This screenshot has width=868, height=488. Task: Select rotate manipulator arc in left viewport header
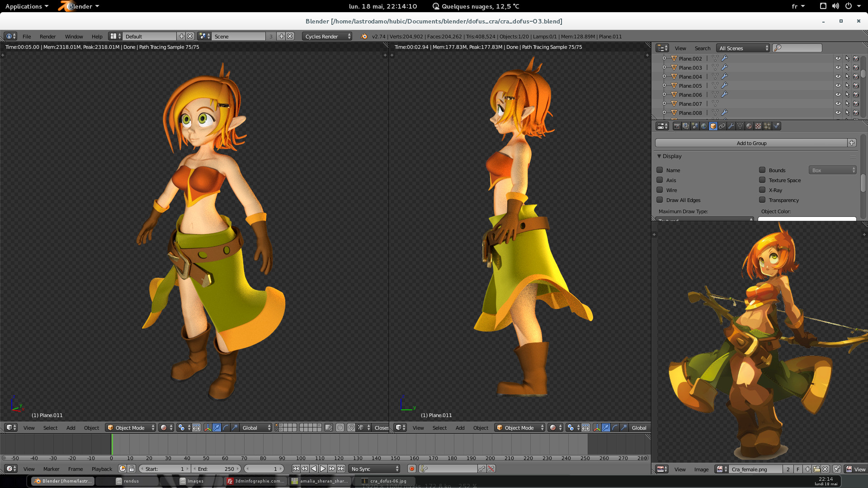[x=226, y=427]
